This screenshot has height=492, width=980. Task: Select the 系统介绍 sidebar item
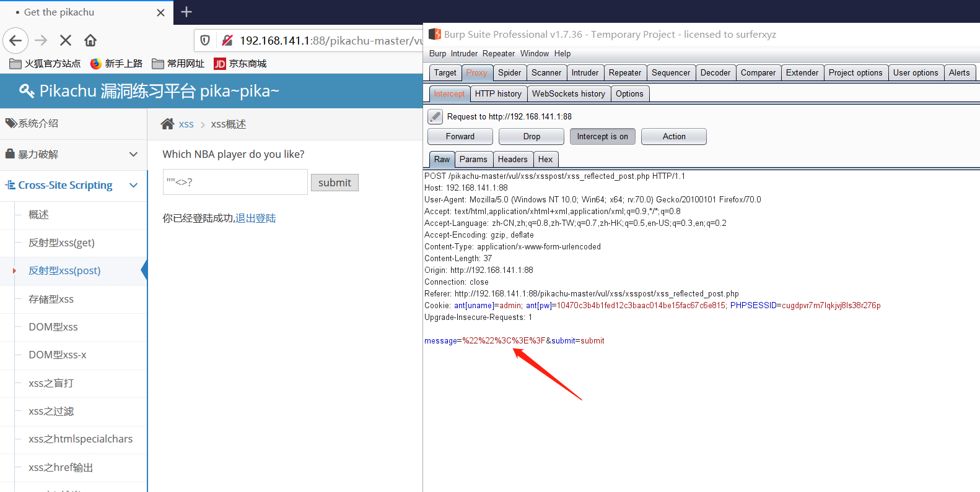click(x=74, y=123)
